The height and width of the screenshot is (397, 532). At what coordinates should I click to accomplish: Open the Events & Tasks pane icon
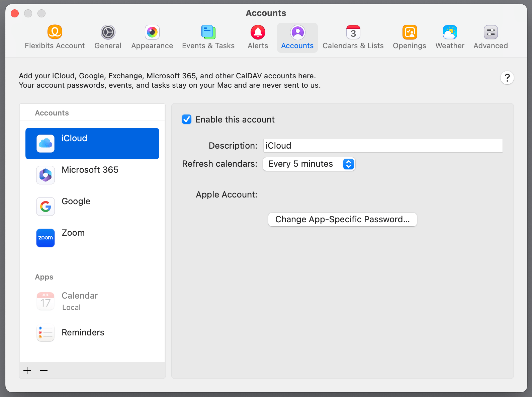click(208, 32)
